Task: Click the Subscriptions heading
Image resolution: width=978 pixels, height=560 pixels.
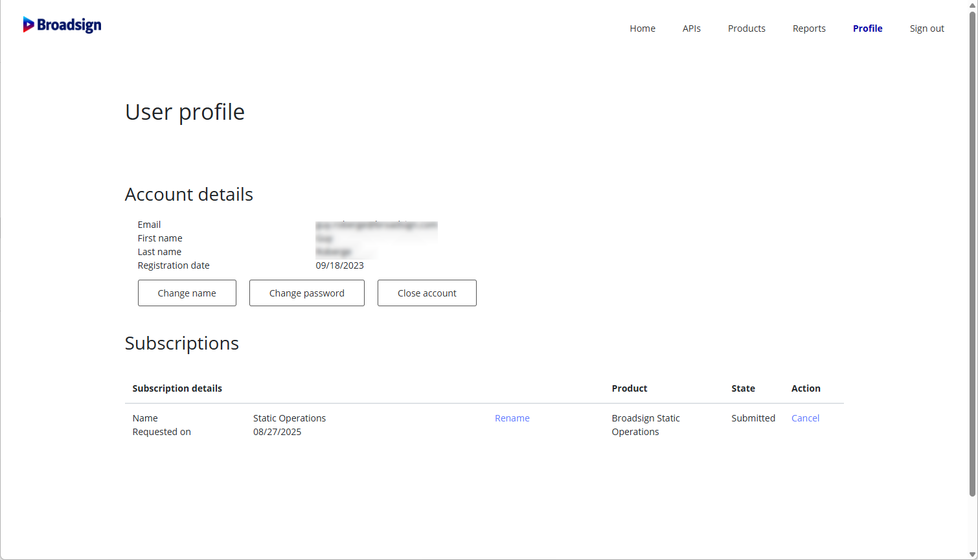Action: (181, 343)
